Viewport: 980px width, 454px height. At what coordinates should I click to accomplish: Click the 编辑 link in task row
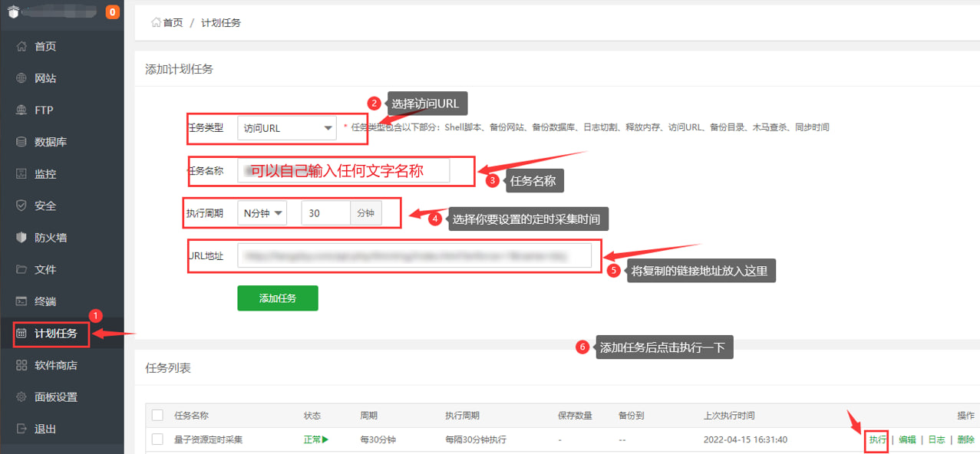[907, 439]
